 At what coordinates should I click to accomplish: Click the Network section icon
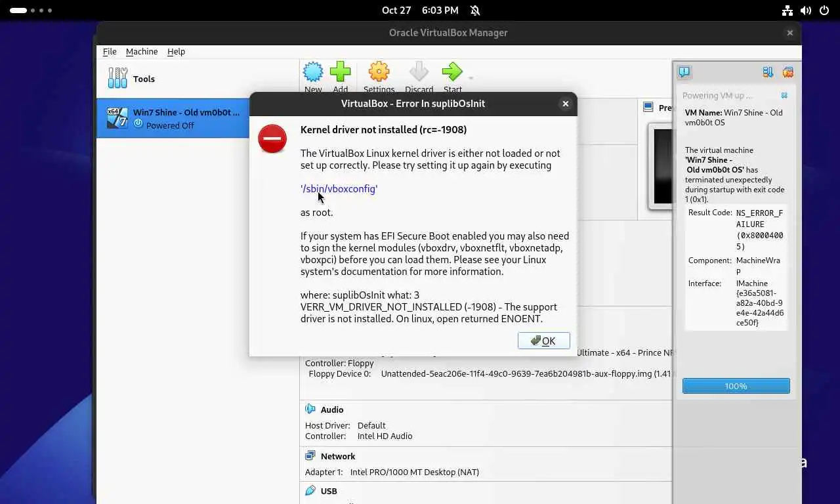pyautogui.click(x=310, y=456)
